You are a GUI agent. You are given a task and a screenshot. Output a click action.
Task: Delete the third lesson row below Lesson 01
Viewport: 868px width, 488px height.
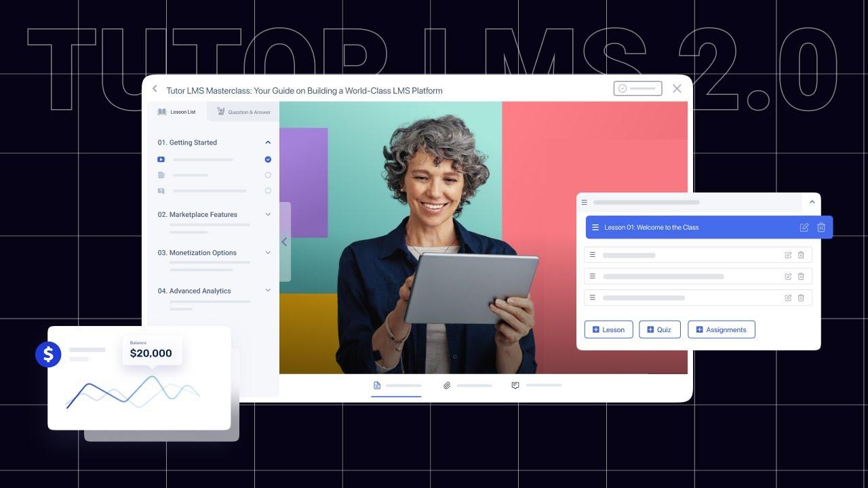pyautogui.click(x=801, y=298)
